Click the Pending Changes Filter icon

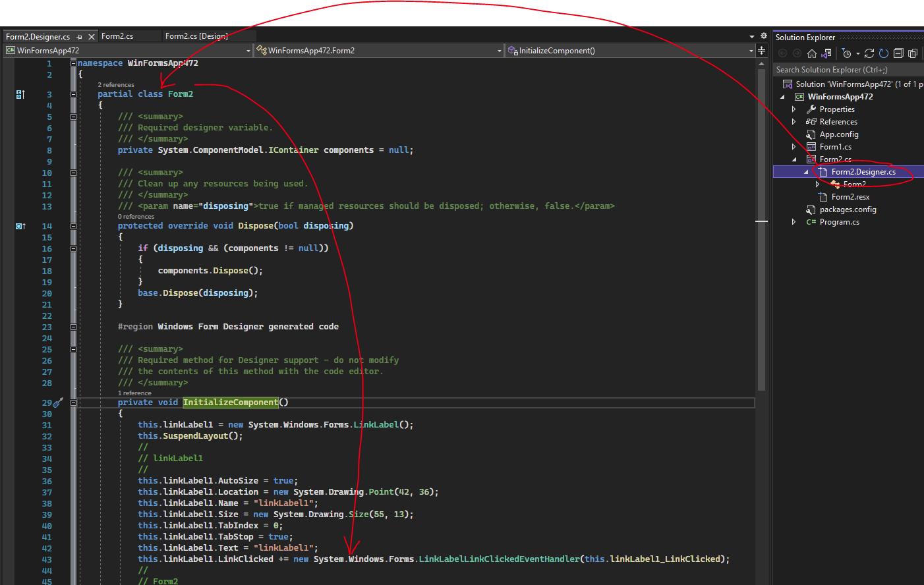point(847,53)
